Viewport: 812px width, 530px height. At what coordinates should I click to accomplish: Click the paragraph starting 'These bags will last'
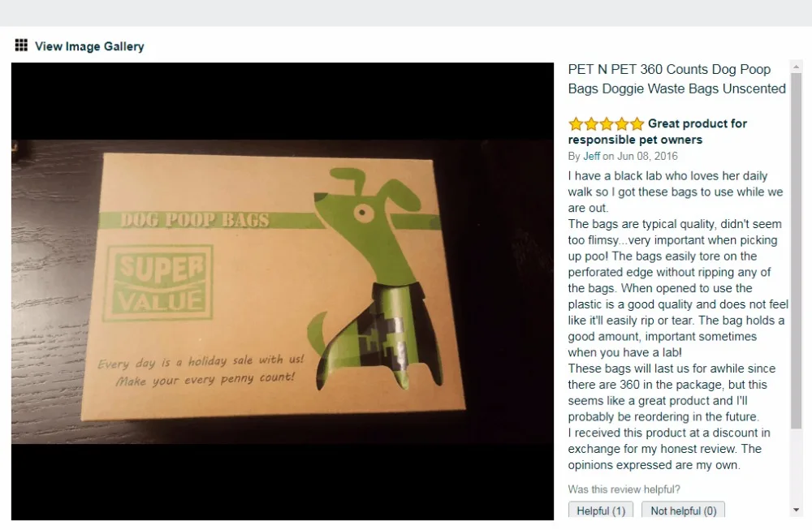point(672,392)
